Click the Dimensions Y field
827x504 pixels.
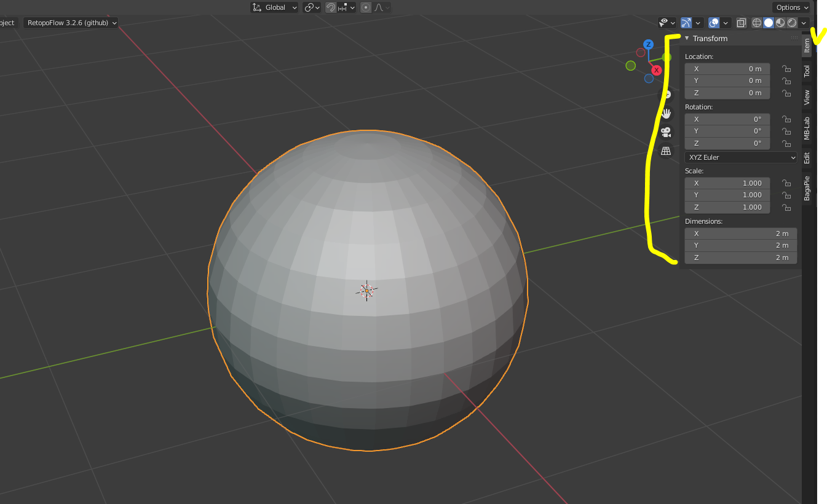741,245
